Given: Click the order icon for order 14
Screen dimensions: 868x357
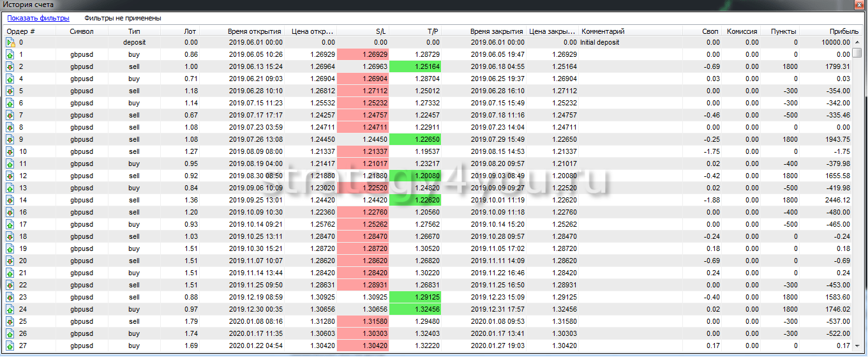Looking at the screenshot, I should click(x=10, y=200).
